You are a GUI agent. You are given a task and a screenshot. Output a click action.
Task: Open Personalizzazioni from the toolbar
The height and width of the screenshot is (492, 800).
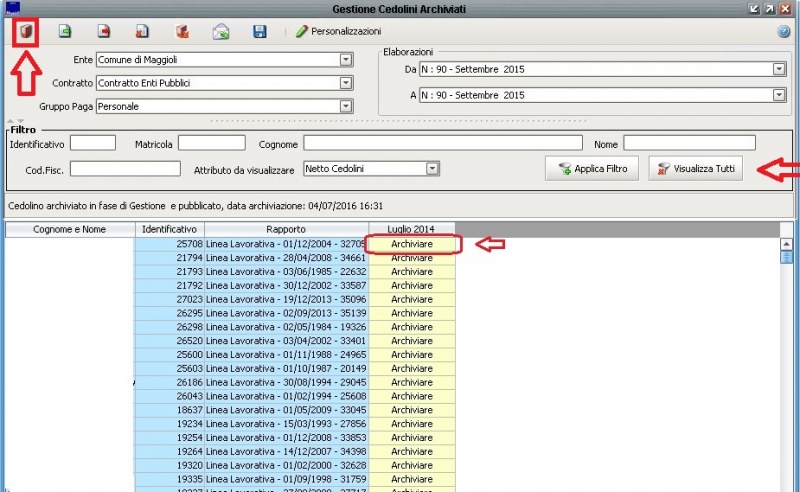[338, 32]
